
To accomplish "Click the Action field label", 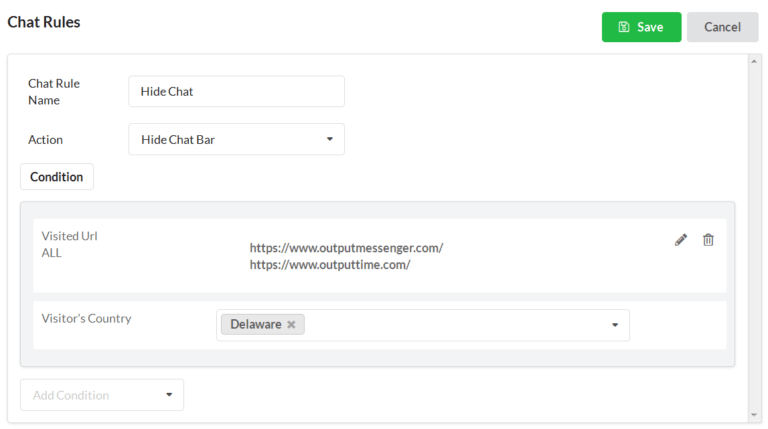I will (x=46, y=140).
